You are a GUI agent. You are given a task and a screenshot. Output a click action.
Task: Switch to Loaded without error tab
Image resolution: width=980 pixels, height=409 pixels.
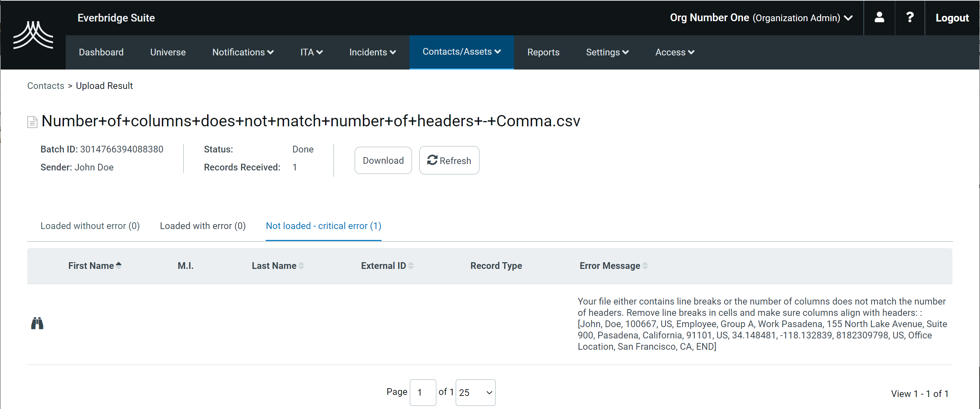[x=90, y=226]
